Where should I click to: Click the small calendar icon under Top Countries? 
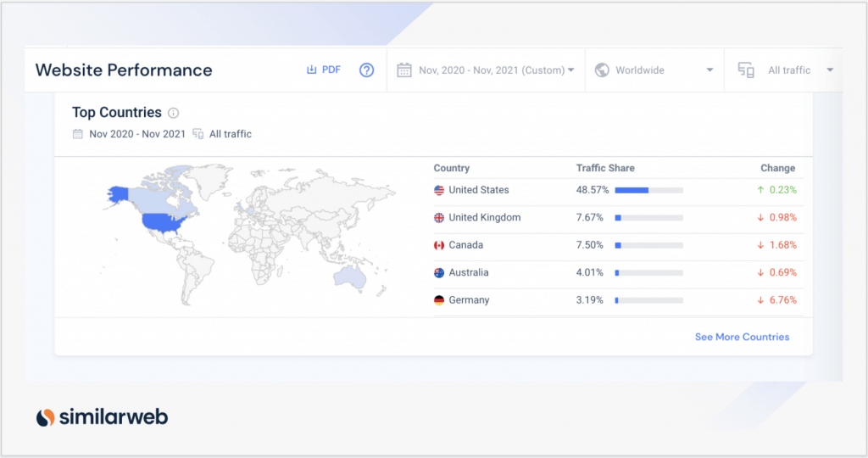[x=77, y=134]
